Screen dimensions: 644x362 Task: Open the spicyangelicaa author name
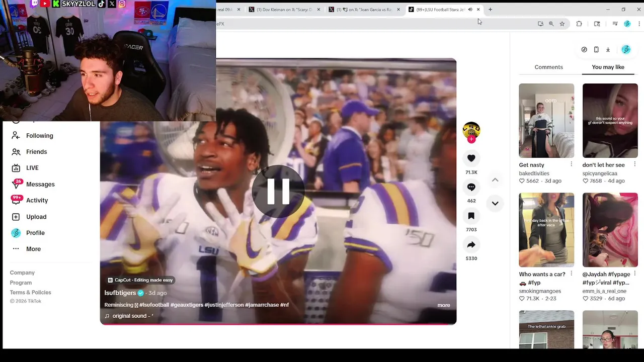pyautogui.click(x=600, y=173)
